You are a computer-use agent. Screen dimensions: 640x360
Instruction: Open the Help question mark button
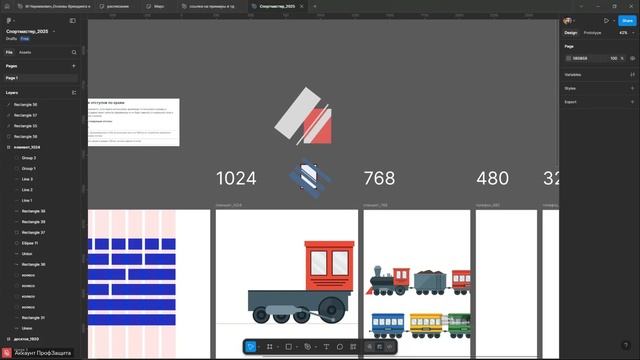(x=626, y=345)
